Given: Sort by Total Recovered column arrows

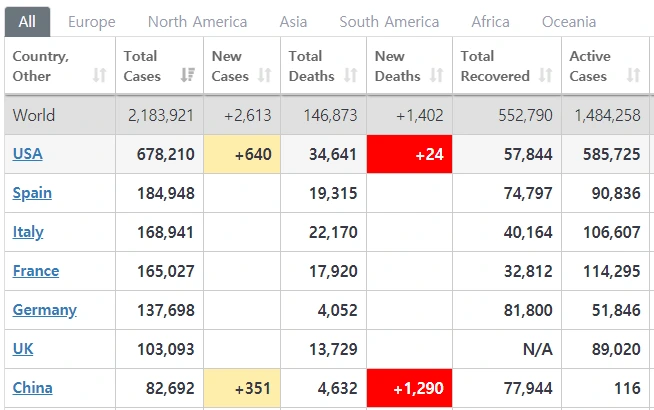Looking at the screenshot, I should pyautogui.click(x=545, y=75).
